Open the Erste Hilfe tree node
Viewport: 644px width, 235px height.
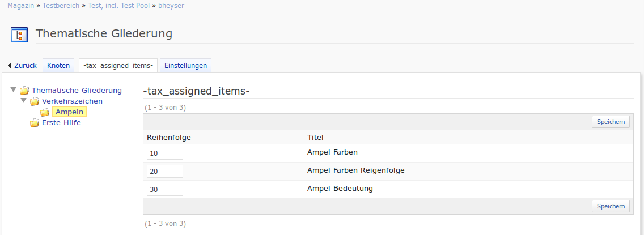pos(61,123)
